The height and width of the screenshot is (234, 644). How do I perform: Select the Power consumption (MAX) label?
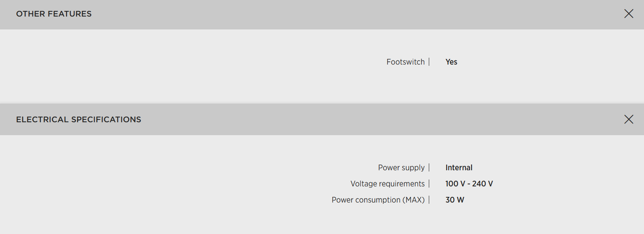point(378,200)
